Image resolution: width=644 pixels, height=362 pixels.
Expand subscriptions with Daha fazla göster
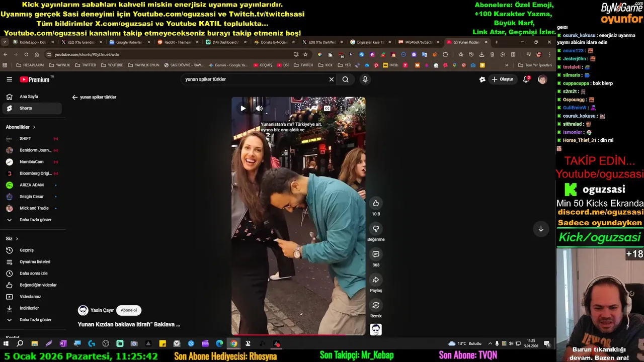[33, 220]
